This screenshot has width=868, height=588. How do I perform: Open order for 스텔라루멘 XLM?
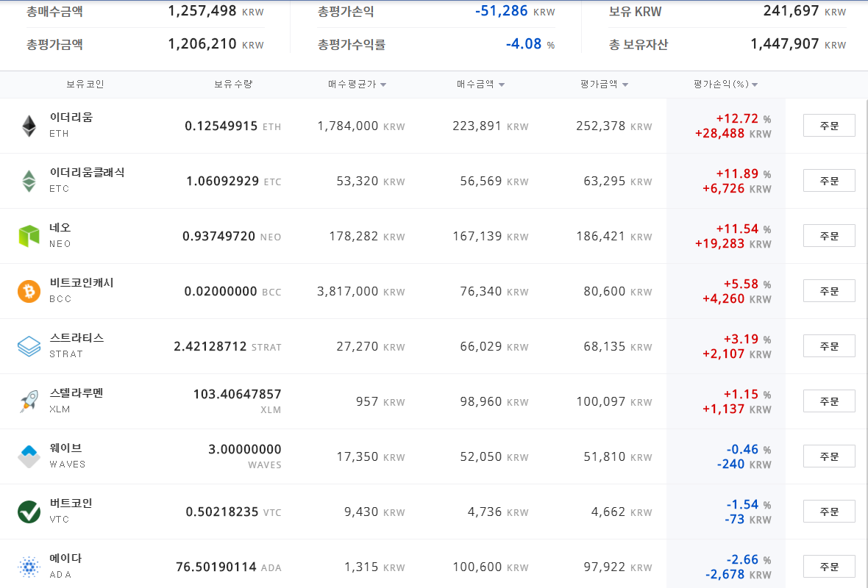tap(829, 401)
